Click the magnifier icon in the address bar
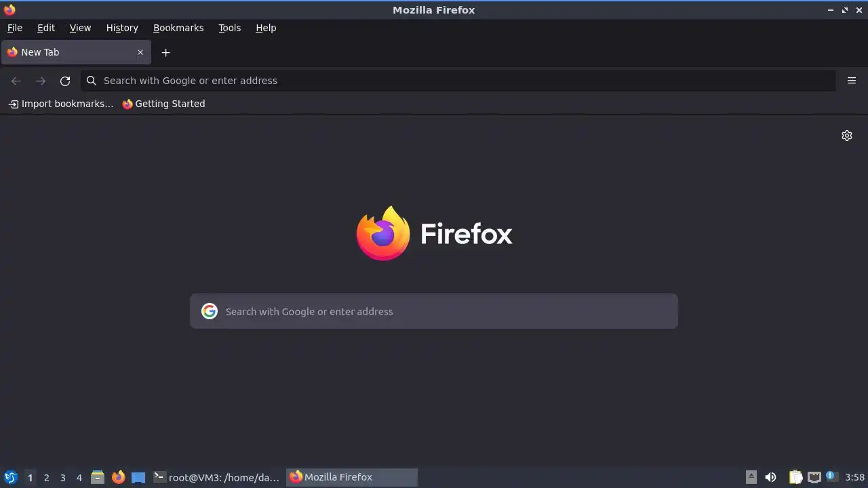Image resolution: width=868 pixels, height=488 pixels. pos(92,81)
